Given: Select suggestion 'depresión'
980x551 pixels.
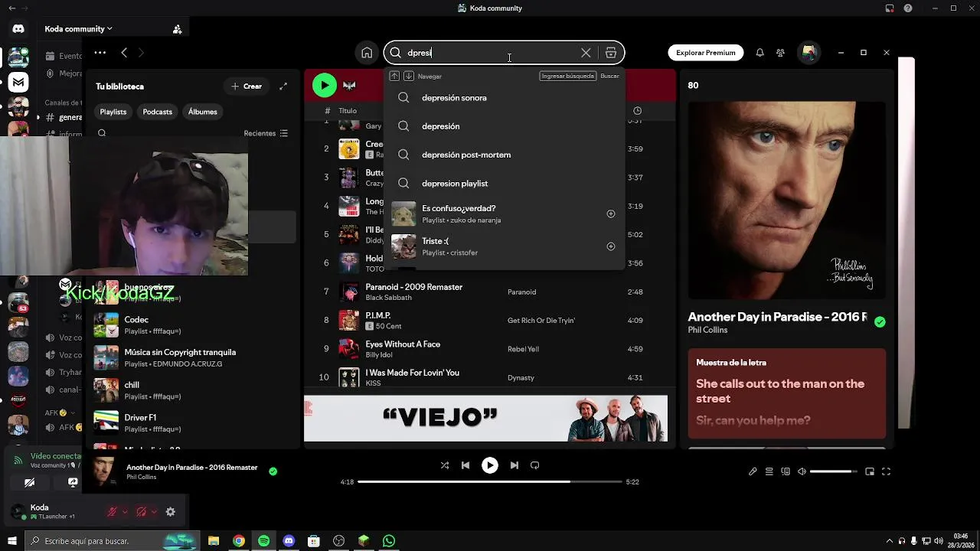Looking at the screenshot, I should (505, 126).
